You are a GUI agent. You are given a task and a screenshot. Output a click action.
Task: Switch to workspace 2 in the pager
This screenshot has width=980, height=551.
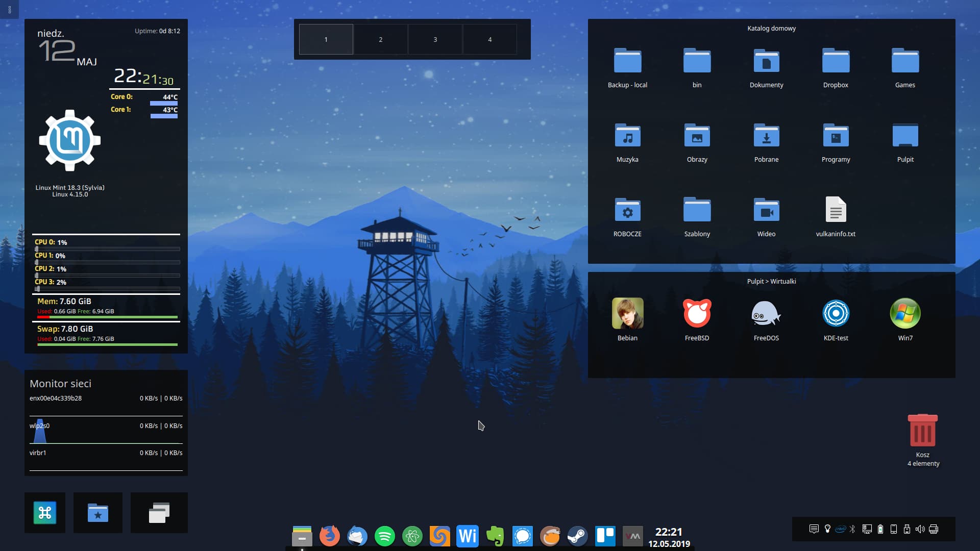[x=380, y=39]
